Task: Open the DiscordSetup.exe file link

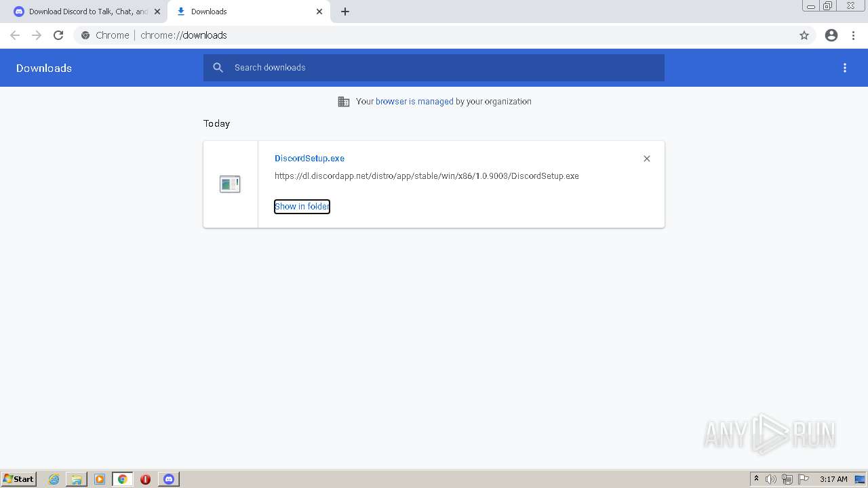Action: 309,159
